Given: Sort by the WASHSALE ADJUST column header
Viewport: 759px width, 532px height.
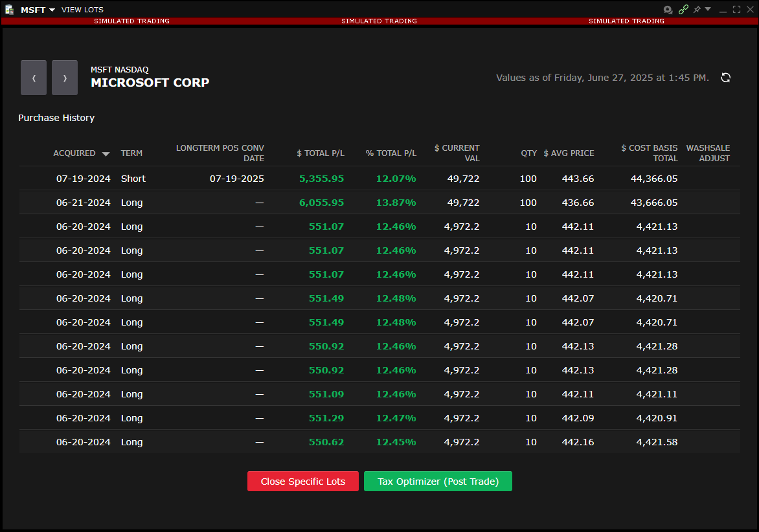Looking at the screenshot, I should click(x=708, y=153).
